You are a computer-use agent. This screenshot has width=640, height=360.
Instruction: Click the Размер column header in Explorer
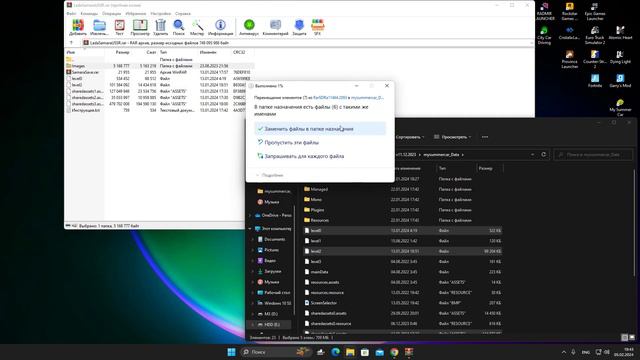(489, 168)
